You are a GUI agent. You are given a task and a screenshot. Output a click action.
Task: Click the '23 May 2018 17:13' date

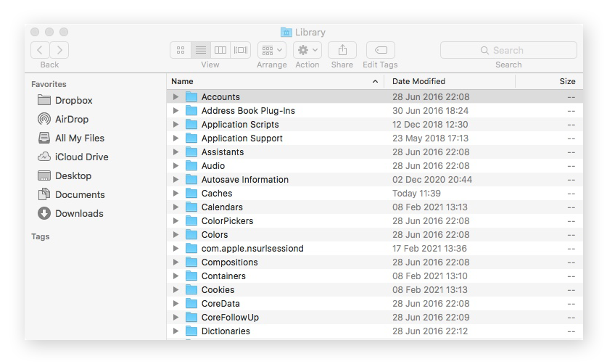pos(431,138)
